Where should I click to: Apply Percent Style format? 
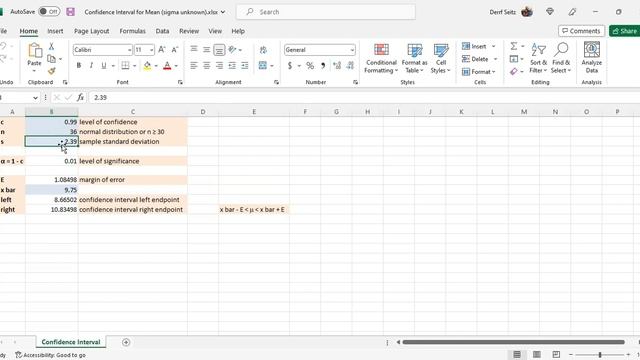(310, 65)
